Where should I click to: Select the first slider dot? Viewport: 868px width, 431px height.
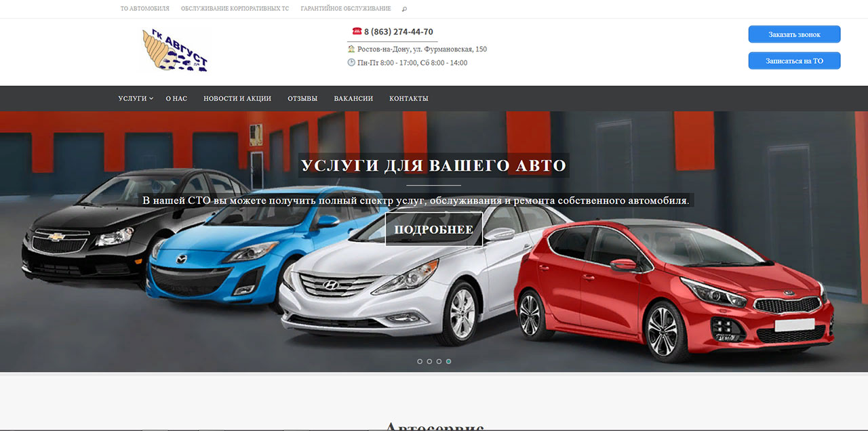click(420, 361)
